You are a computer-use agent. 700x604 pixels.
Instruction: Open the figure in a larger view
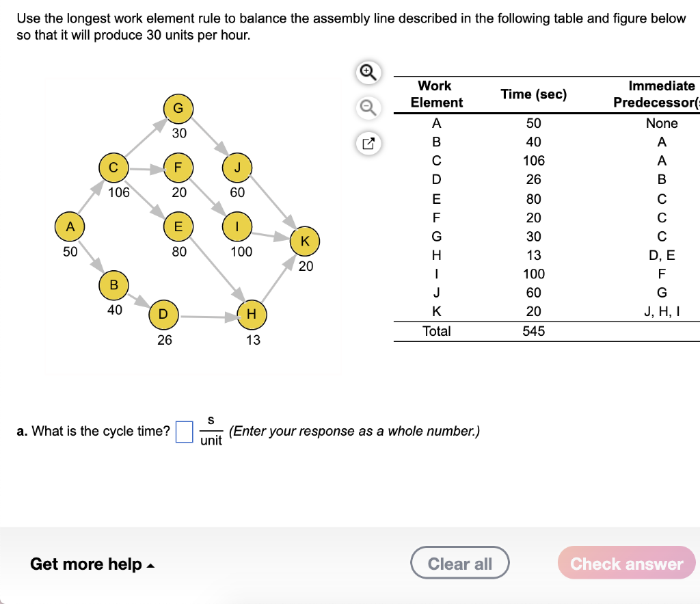(368, 144)
